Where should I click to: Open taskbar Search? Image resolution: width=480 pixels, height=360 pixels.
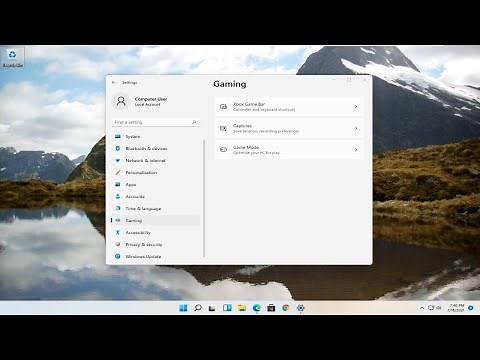(x=198, y=308)
